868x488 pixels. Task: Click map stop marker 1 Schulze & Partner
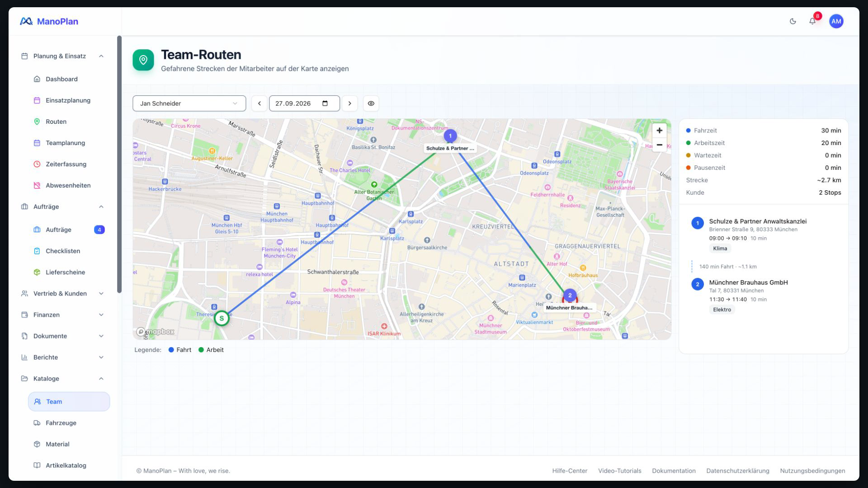point(450,136)
